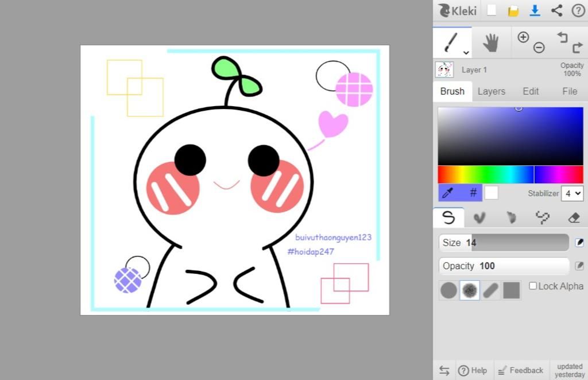This screenshot has width=588, height=380.
Task: Choose the sketchy brush type
Action: click(510, 218)
